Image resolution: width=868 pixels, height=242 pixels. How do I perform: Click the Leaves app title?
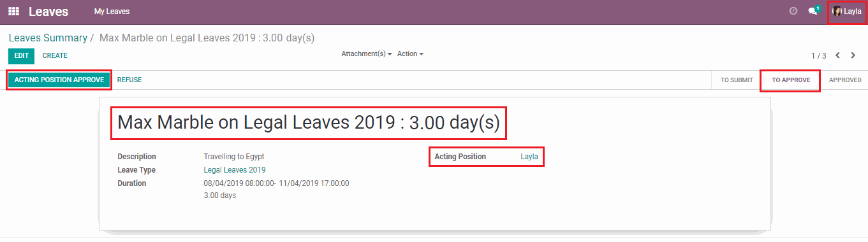point(48,11)
